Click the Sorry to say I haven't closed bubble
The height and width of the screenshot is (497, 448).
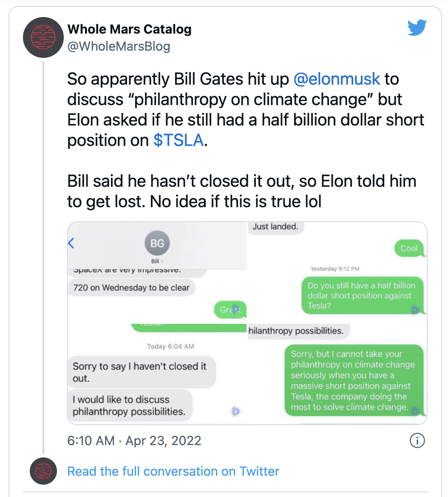coord(140,372)
